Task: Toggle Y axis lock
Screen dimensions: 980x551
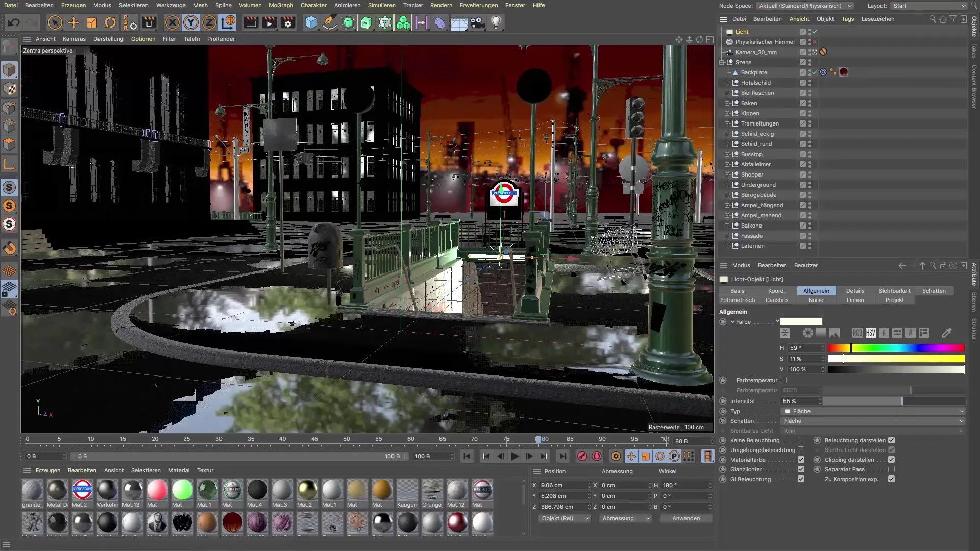Action: click(x=191, y=22)
